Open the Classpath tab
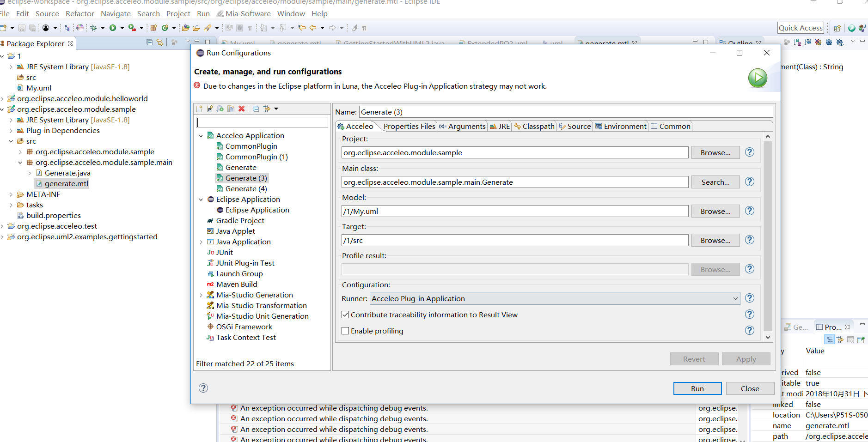This screenshot has height=442, width=868. [534, 127]
